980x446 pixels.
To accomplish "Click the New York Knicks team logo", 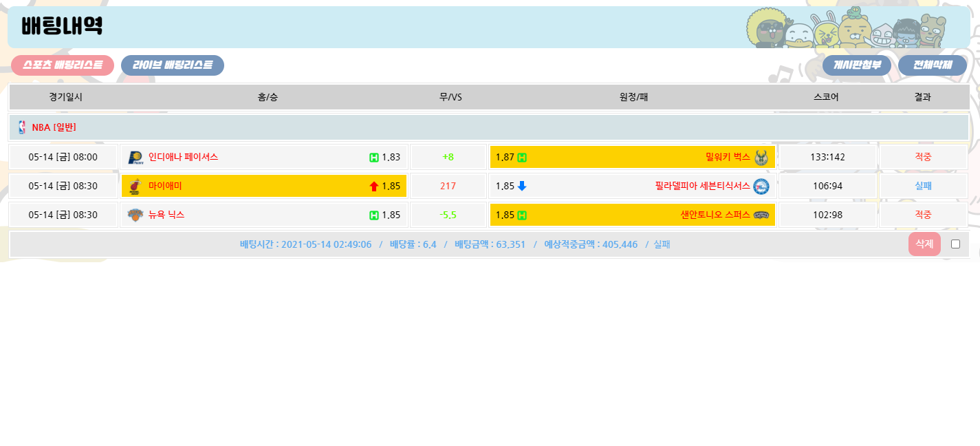I will tap(135, 215).
